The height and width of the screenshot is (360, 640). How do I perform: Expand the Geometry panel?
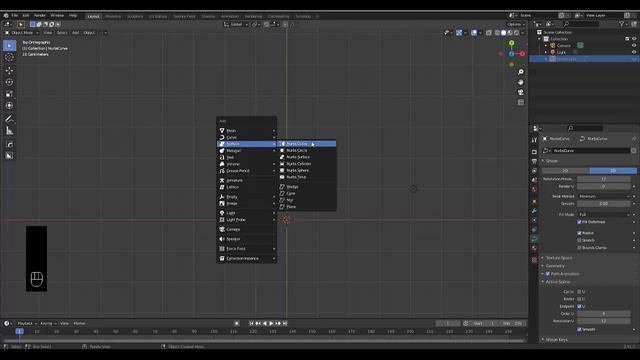click(554, 266)
